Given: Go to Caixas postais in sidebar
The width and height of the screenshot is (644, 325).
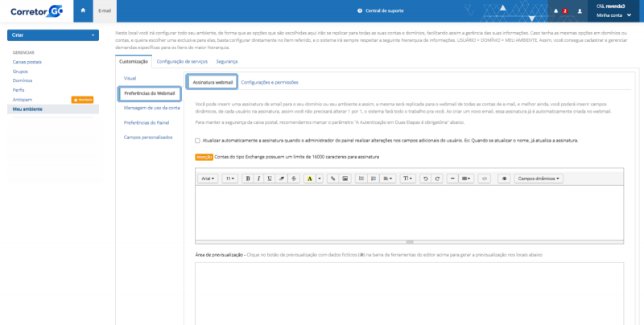Looking at the screenshot, I should coord(27,62).
